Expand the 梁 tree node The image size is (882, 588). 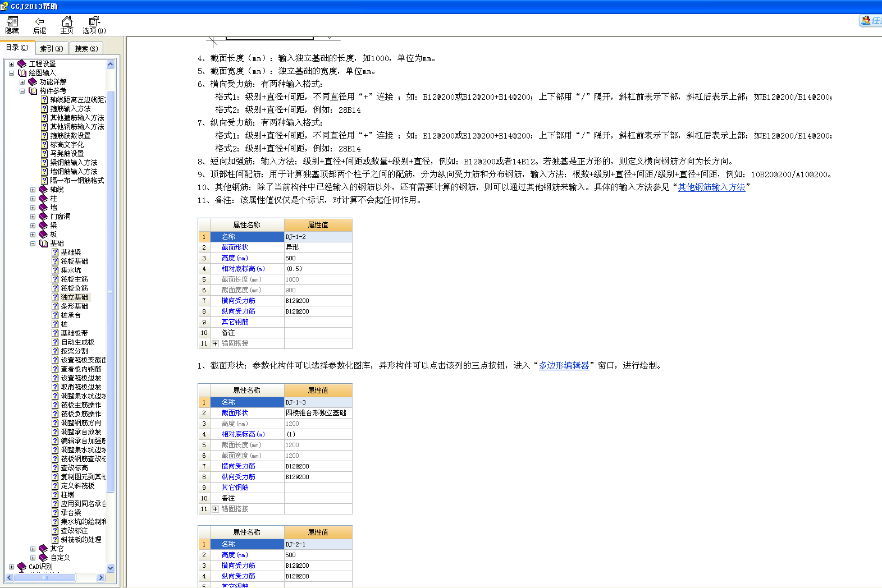(x=33, y=226)
